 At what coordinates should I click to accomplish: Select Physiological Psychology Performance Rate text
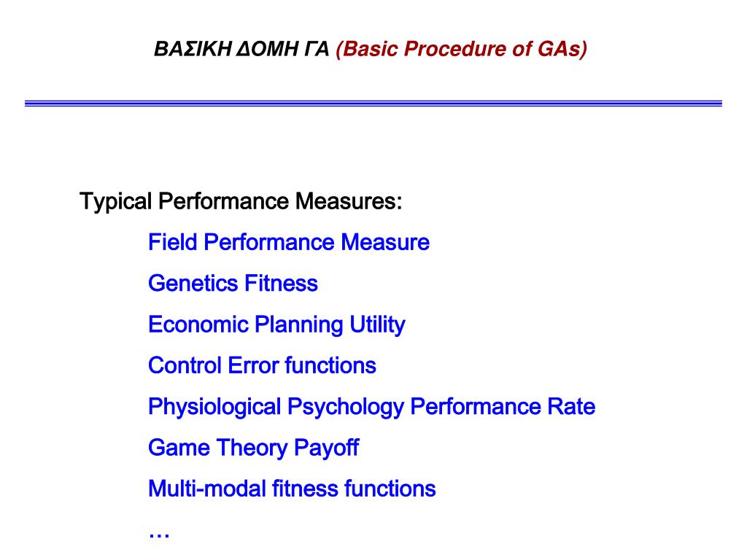371,408
